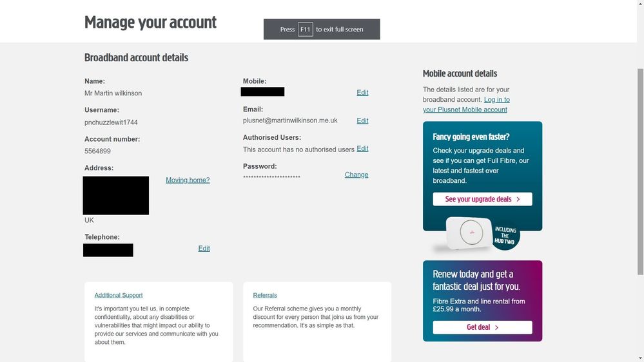The width and height of the screenshot is (644, 362).
Task: Edit the Email address
Action: pyautogui.click(x=362, y=120)
